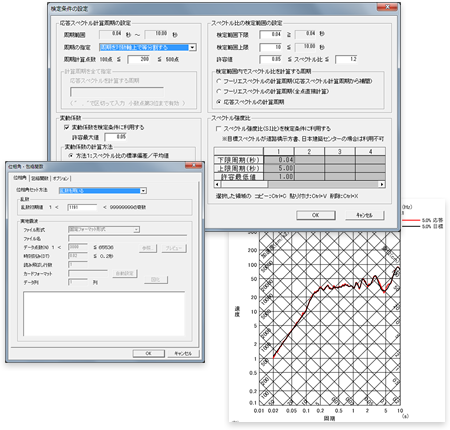Click the 時刻刻み(DT) input field
Image resolution: width=450 pixels, height=430 pixels.
coord(78,256)
